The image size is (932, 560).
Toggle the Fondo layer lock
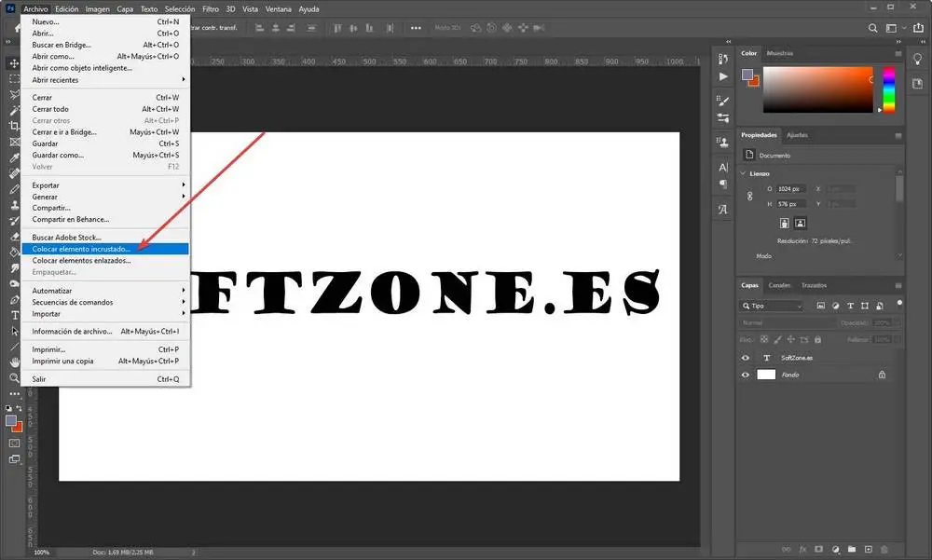pyautogui.click(x=882, y=375)
